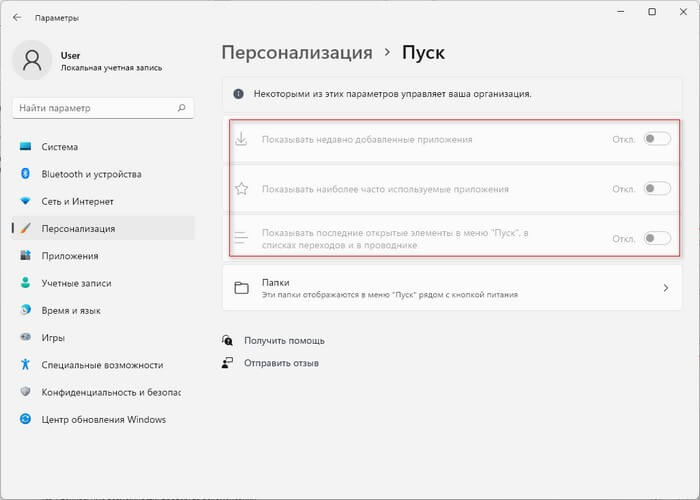
Task: Click the Центр обновления Windows update icon
Action: [x=25, y=419]
